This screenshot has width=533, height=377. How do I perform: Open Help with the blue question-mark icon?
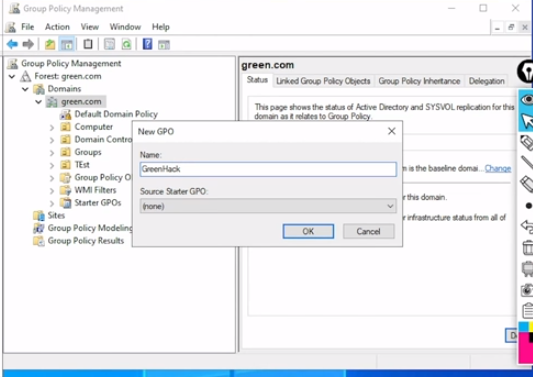click(147, 44)
